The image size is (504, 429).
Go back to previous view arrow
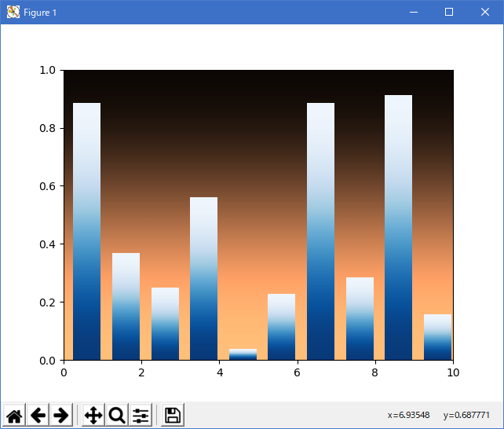[38, 415]
